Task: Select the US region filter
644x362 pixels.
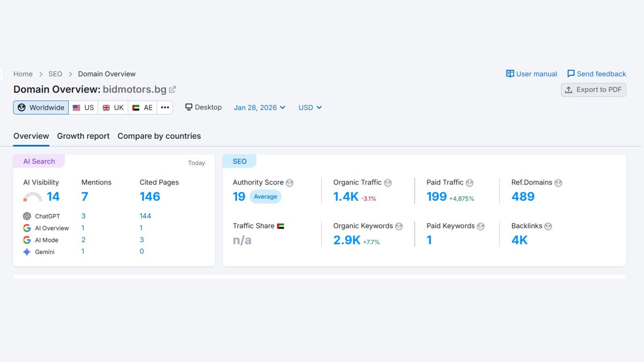Action: (83, 107)
